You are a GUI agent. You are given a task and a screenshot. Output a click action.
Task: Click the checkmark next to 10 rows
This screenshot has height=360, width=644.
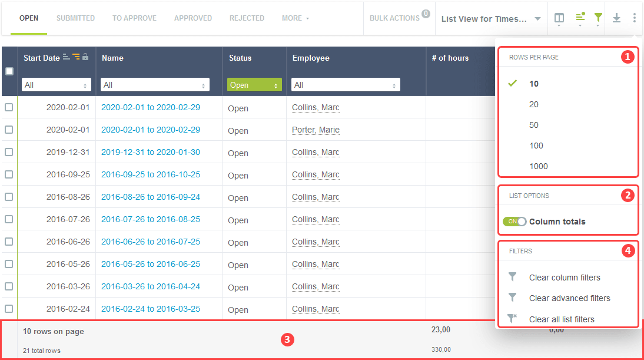(512, 84)
